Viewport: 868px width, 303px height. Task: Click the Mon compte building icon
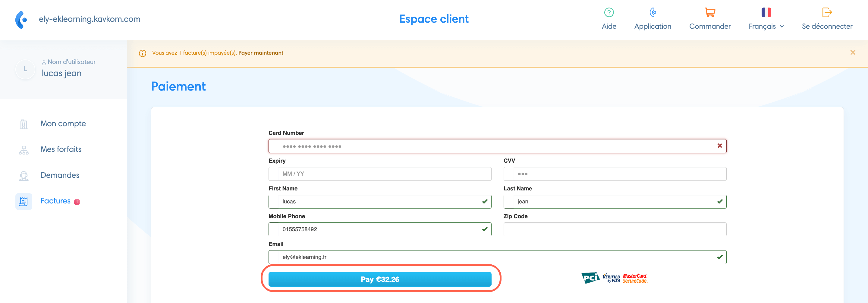click(24, 124)
